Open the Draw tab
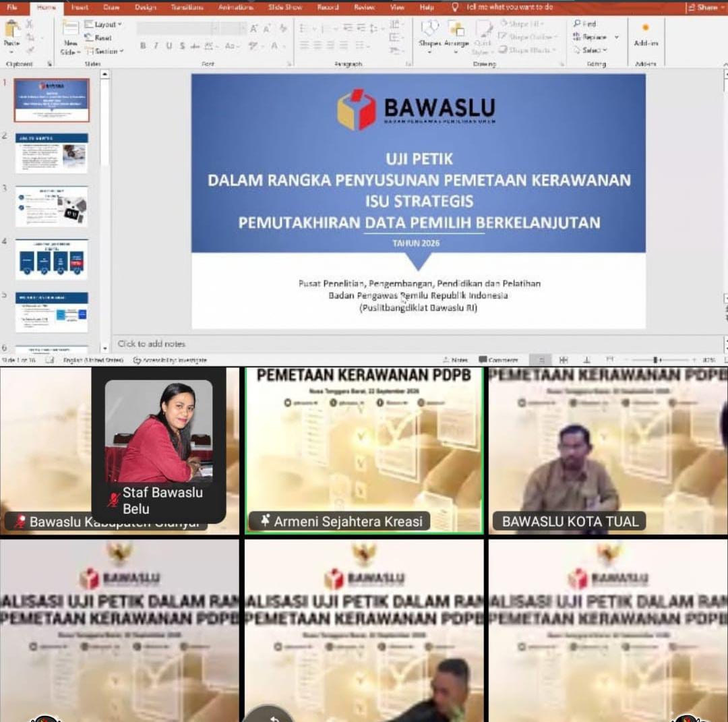Image resolution: width=728 pixels, height=722 pixels. coord(111,7)
